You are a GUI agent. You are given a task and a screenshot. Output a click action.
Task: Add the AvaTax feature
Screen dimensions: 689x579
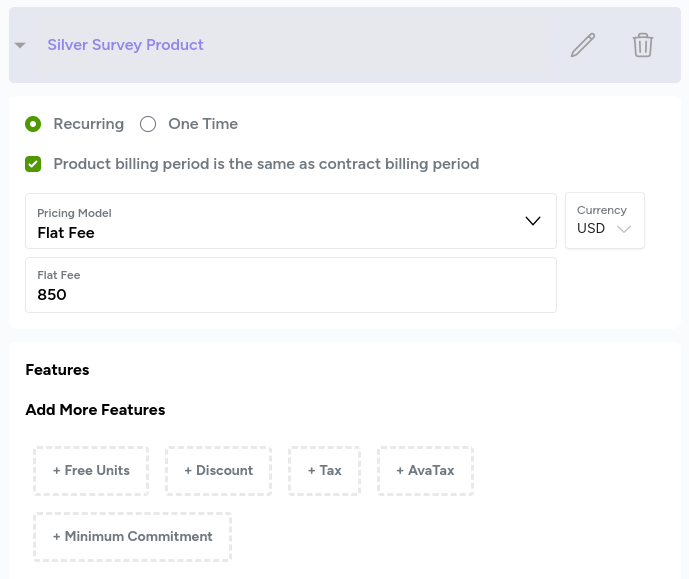[425, 471]
